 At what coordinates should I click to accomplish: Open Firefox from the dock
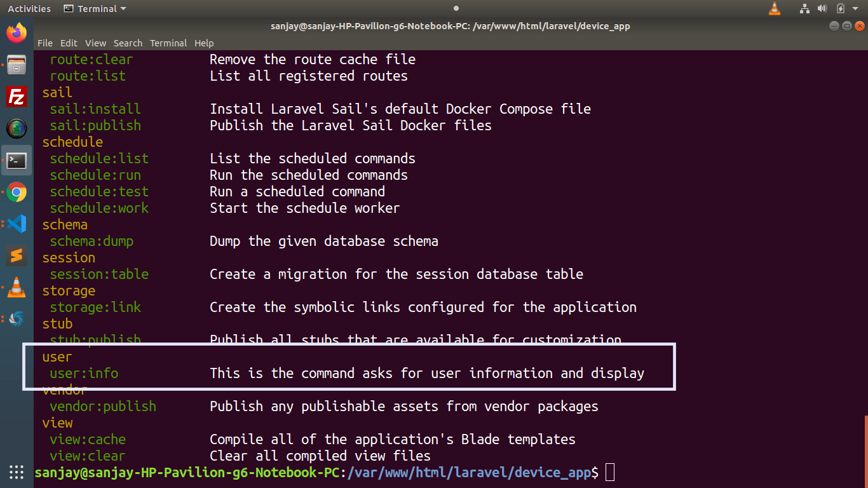tap(17, 32)
